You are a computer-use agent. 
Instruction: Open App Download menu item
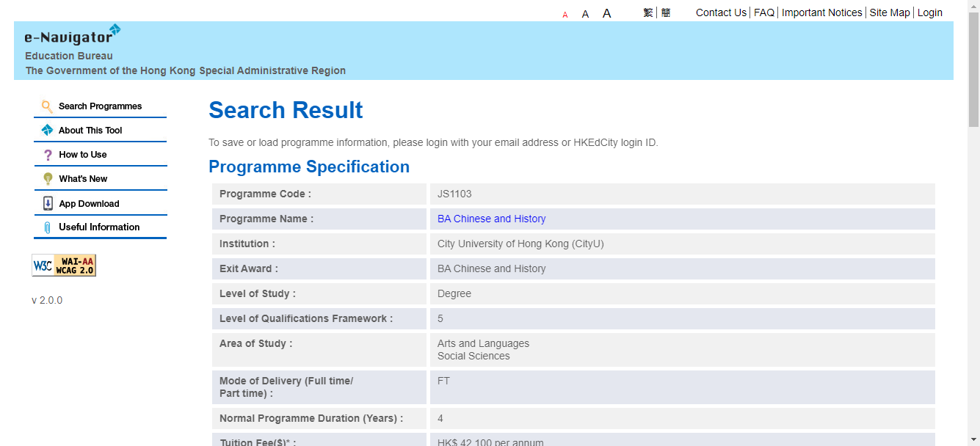click(89, 204)
